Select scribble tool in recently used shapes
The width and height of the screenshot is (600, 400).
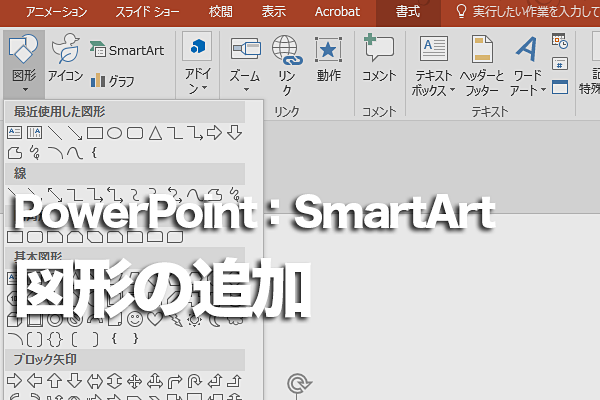coord(35,153)
